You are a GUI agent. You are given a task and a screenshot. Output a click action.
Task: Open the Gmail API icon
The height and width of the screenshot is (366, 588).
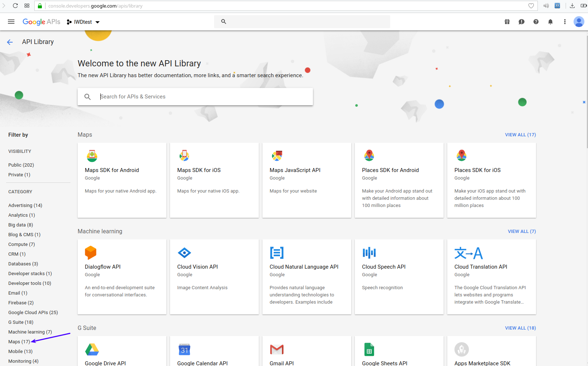click(x=277, y=349)
